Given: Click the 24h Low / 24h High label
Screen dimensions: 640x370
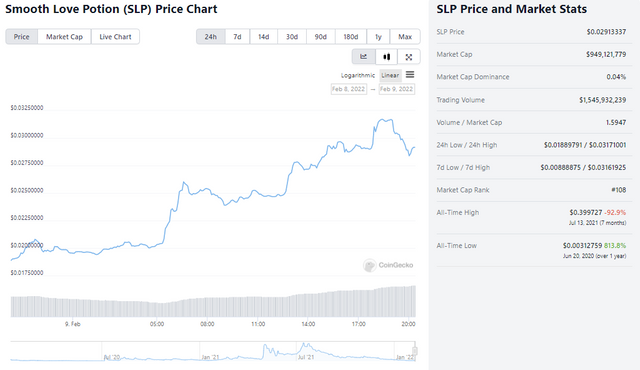Looking at the screenshot, I should (467, 145).
